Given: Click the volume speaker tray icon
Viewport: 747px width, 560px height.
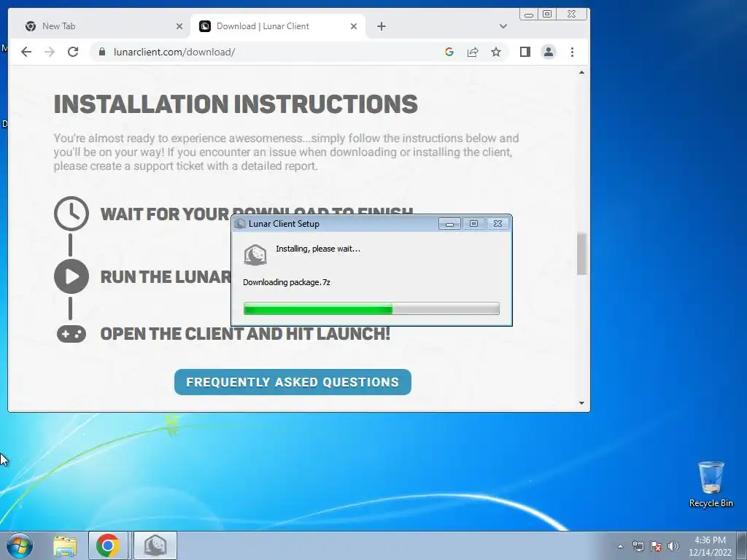Looking at the screenshot, I should point(673,546).
